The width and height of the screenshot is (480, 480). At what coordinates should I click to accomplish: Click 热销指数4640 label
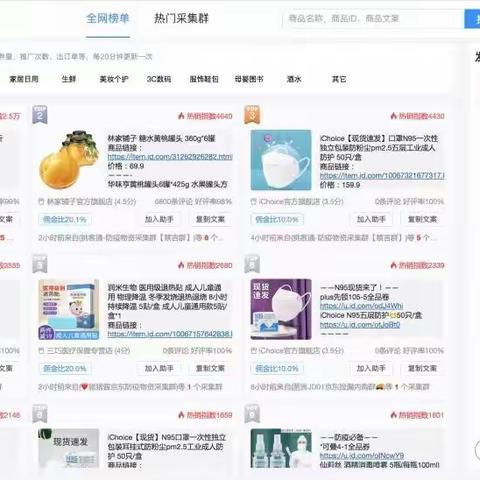209,116
